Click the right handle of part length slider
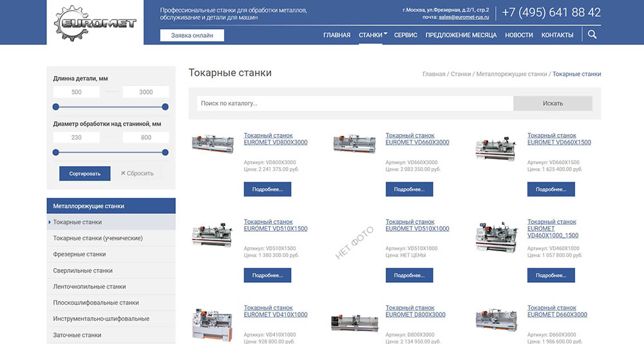This screenshot has height=344, width=644. [165, 107]
